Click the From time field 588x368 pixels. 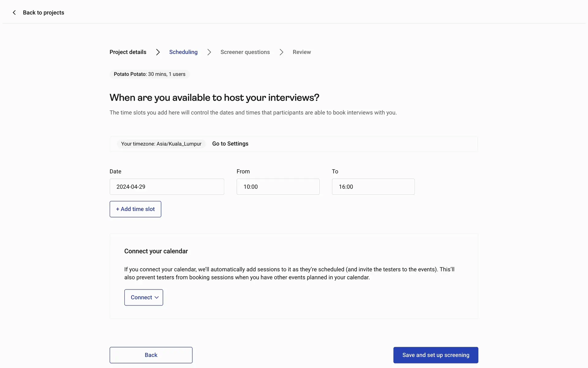tap(278, 187)
